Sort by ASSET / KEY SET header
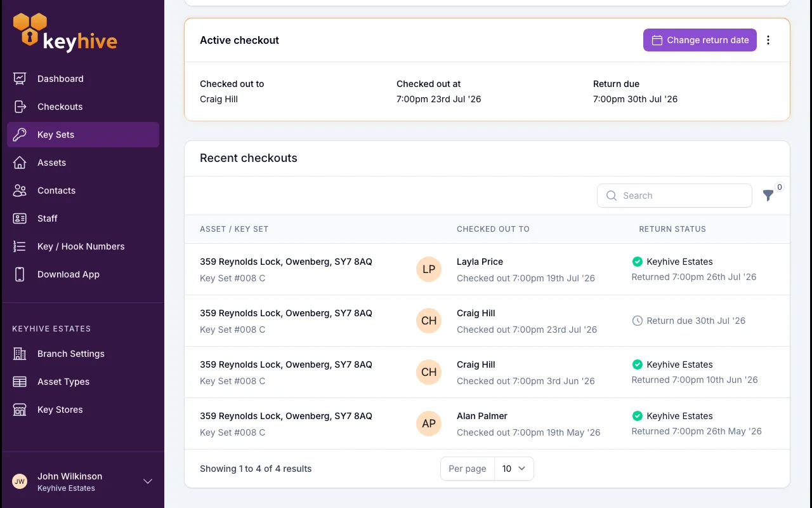The image size is (812, 508). tap(234, 229)
